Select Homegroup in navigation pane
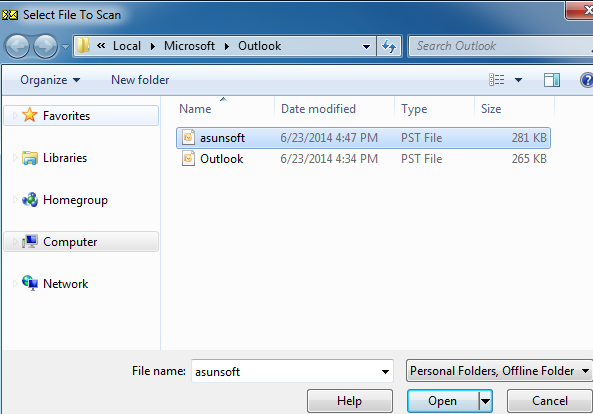The width and height of the screenshot is (593, 414). 75,200
